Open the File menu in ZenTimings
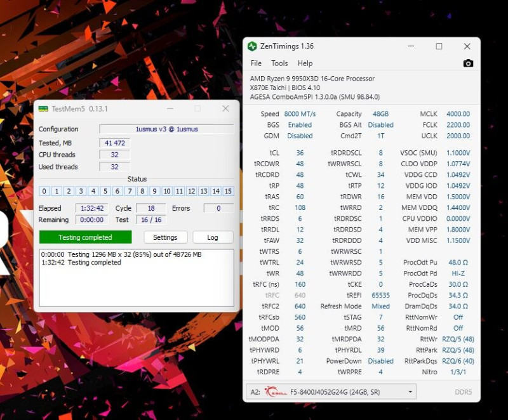The image size is (508, 420). 256,63
